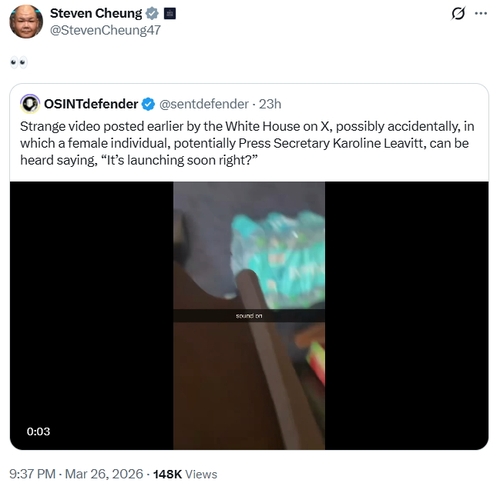Open the OSINTdefender avatar in the quoted post

click(30, 104)
